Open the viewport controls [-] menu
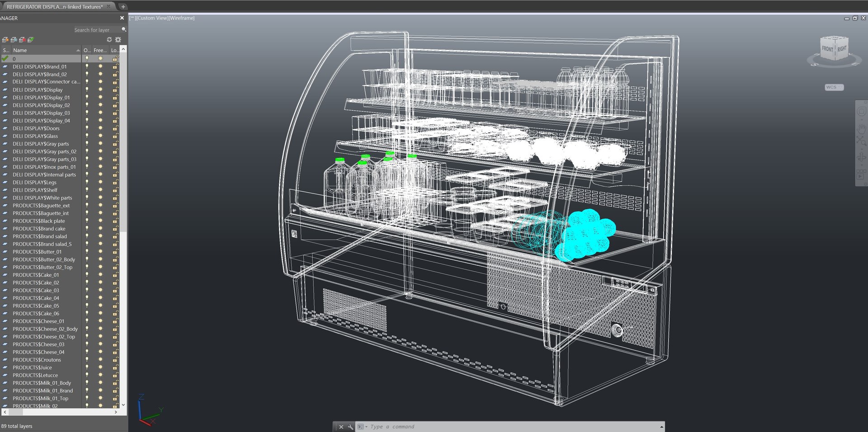This screenshot has height=432, width=868. pyautogui.click(x=132, y=18)
